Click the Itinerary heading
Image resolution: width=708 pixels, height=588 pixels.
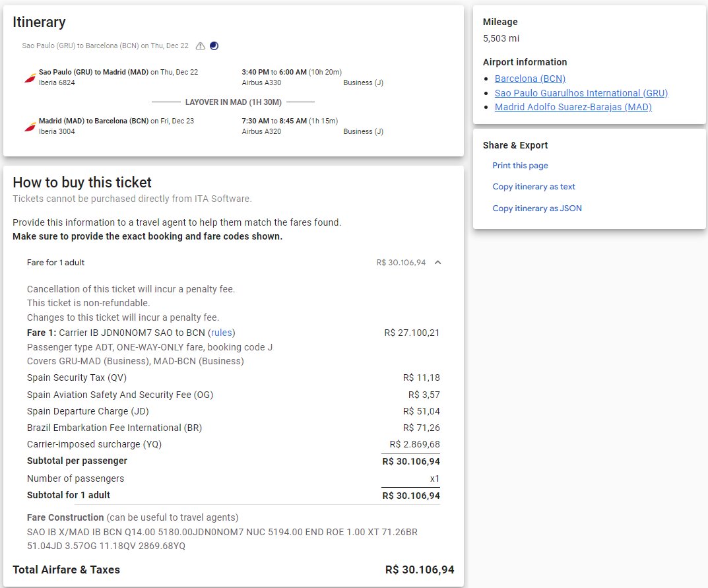40,22
